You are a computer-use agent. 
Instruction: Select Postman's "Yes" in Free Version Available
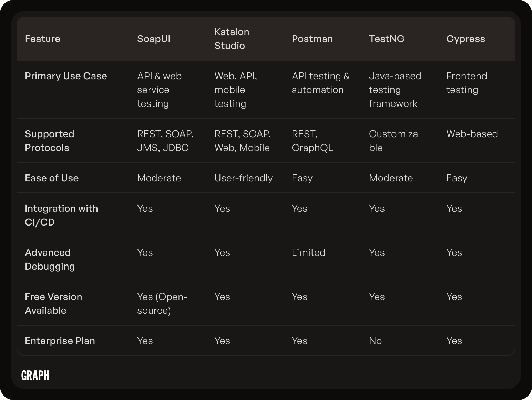(x=299, y=297)
